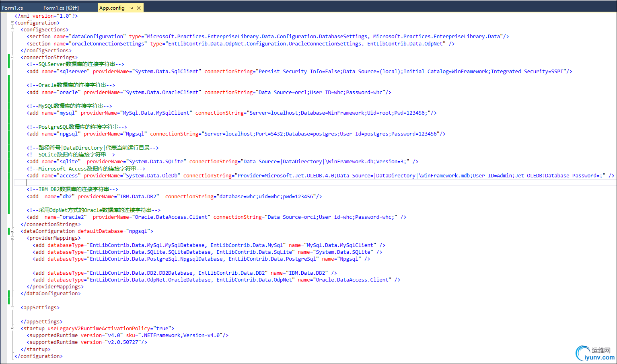Click the useLegacyV2RuntimeActivationPolicy attribute

99,329
